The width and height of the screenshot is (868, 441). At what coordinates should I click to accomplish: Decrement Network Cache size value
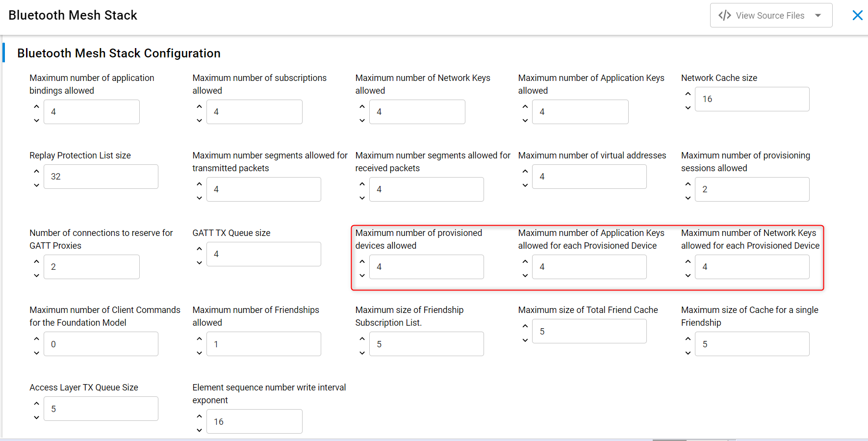coord(688,107)
